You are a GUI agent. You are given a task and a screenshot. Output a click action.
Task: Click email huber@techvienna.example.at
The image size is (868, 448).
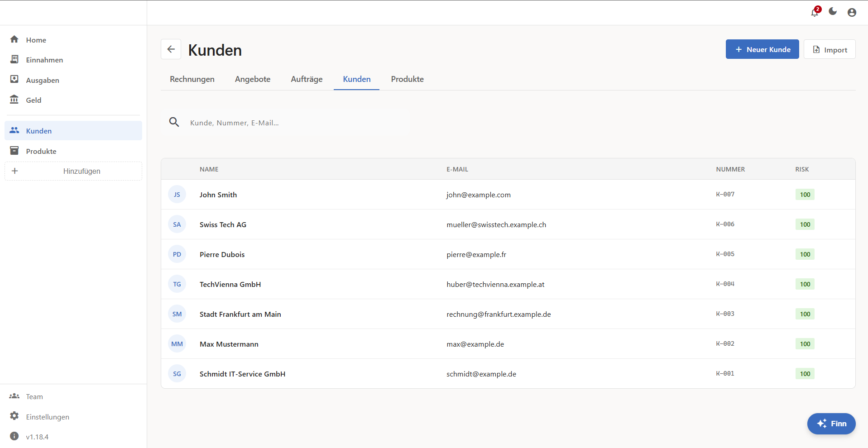pyautogui.click(x=495, y=284)
